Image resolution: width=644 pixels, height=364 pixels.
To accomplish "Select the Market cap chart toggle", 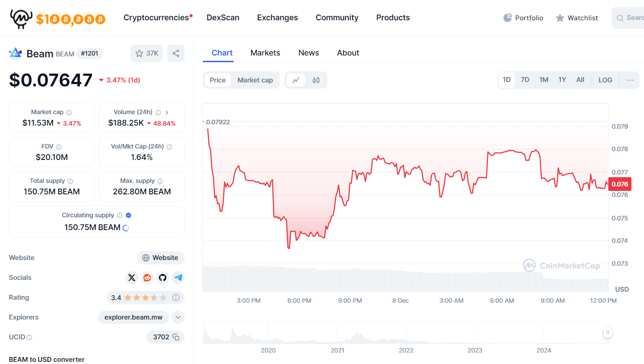I will pyautogui.click(x=255, y=80).
